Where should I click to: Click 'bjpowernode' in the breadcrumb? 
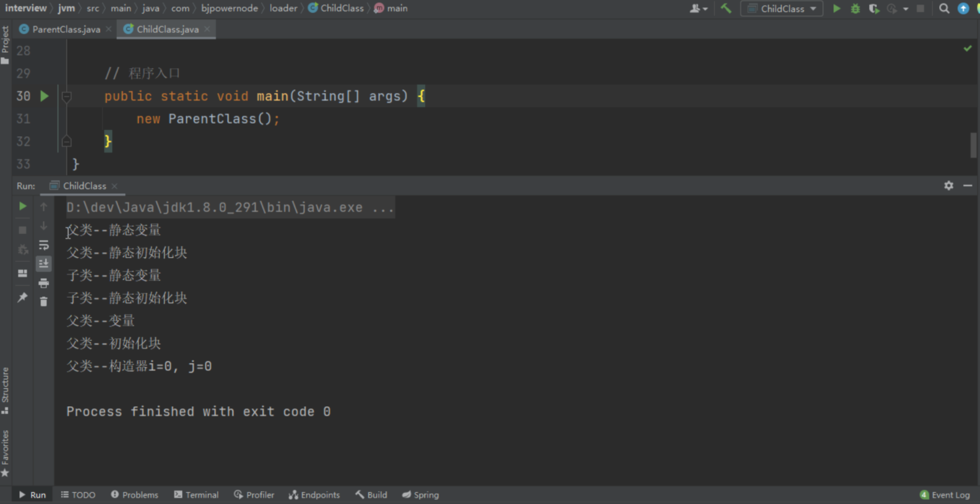230,8
